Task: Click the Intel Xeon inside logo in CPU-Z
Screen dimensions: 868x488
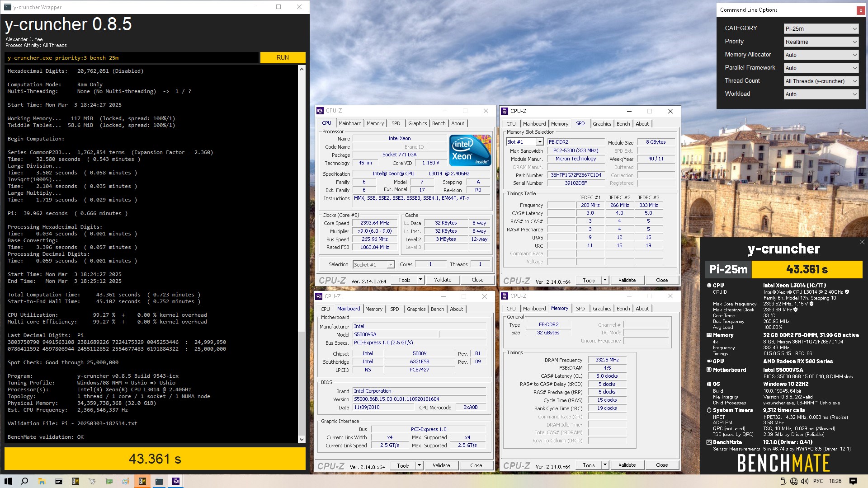Action: click(470, 150)
